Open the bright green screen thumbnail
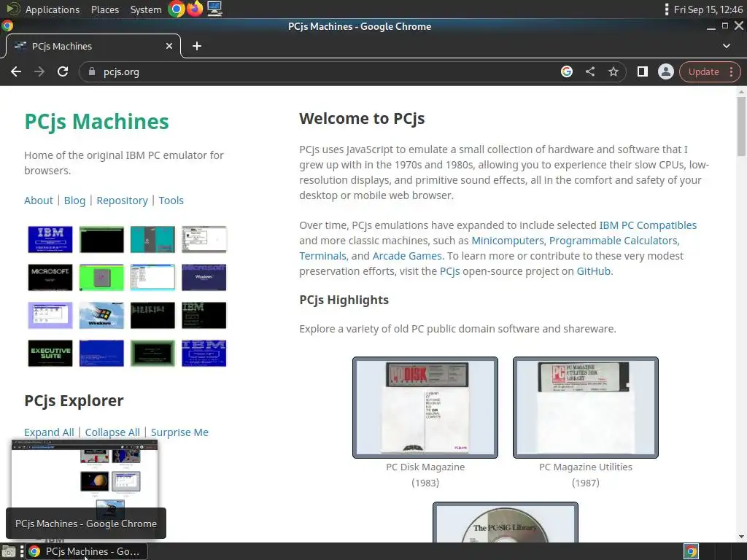This screenshot has width=747, height=560. (101, 277)
